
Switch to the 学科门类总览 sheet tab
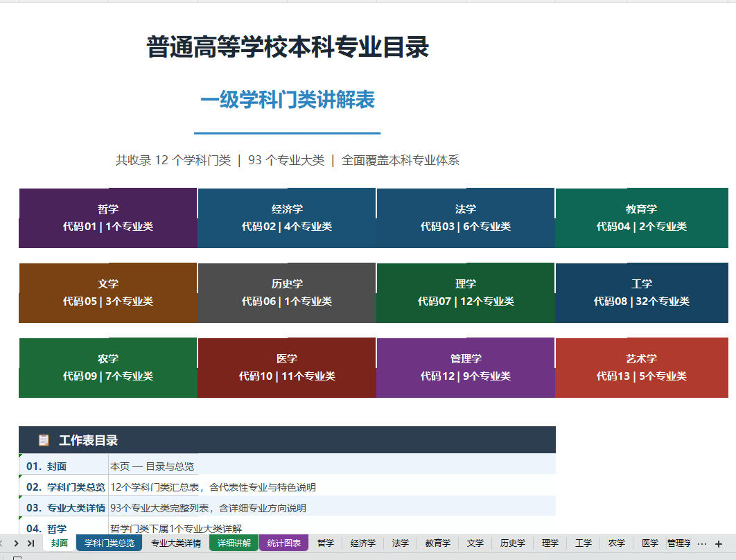click(x=108, y=543)
